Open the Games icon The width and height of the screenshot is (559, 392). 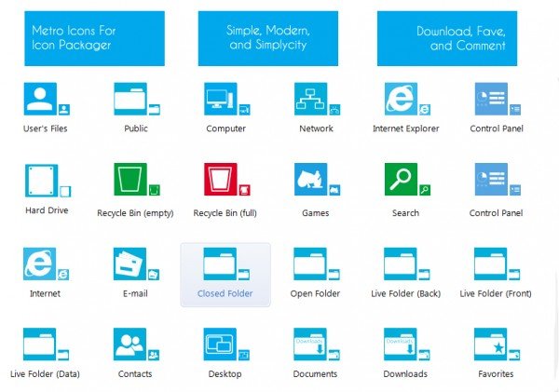(311, 180)
